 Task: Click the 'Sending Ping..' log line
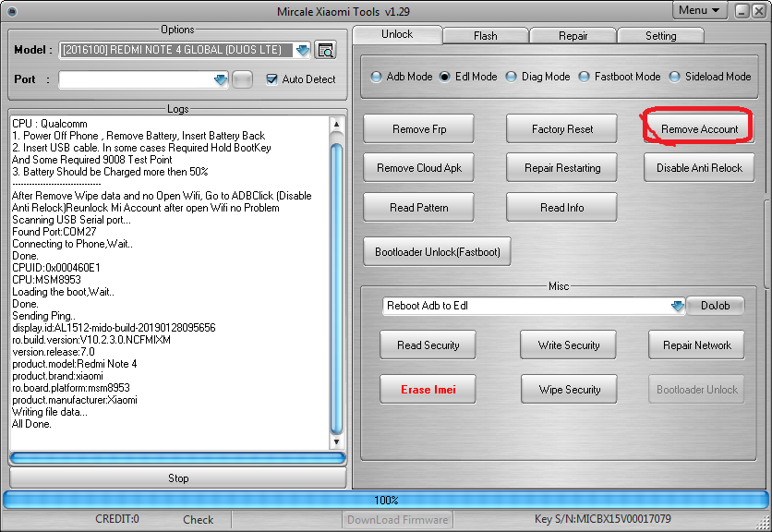(43, 316)
